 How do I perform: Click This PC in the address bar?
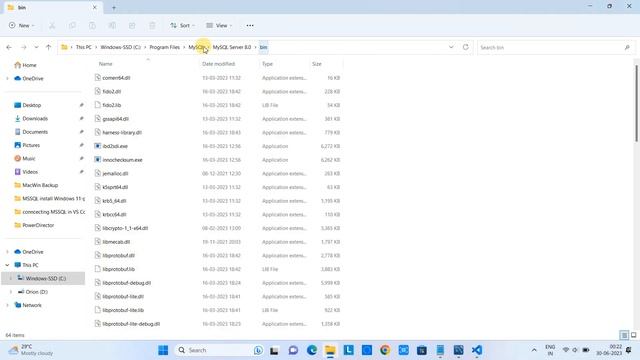tap(84, 47)
